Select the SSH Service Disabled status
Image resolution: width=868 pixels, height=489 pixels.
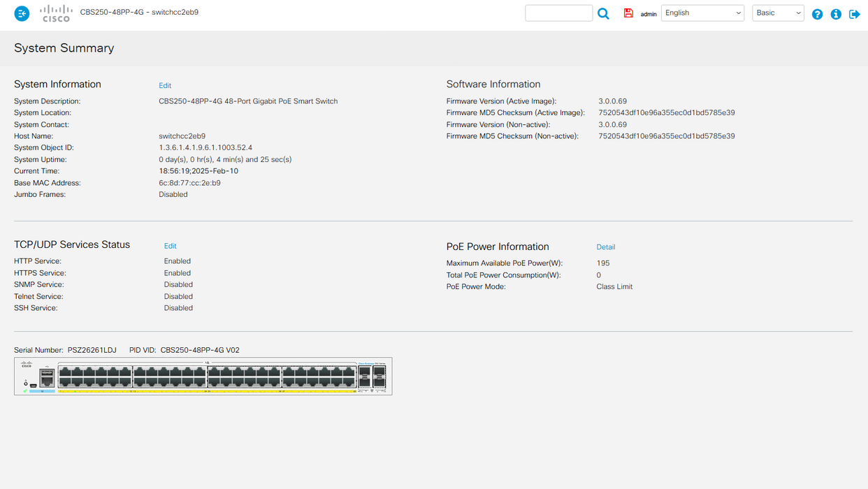click(178, 308)
